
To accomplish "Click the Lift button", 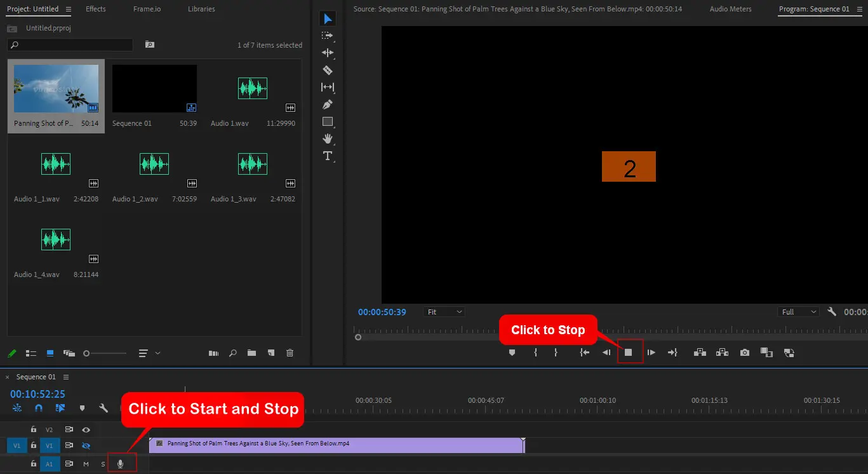I will pyautogui.click(x=700, y=352).
